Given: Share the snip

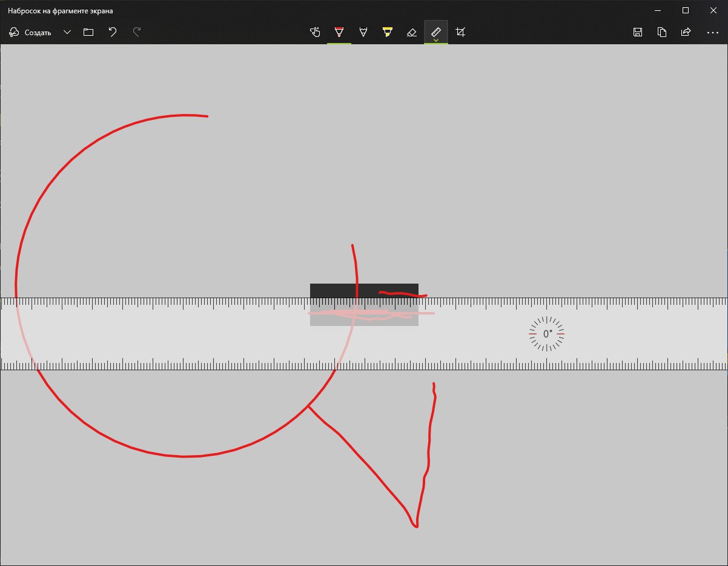Looking at the screenshot, I should tap(686, 32).
